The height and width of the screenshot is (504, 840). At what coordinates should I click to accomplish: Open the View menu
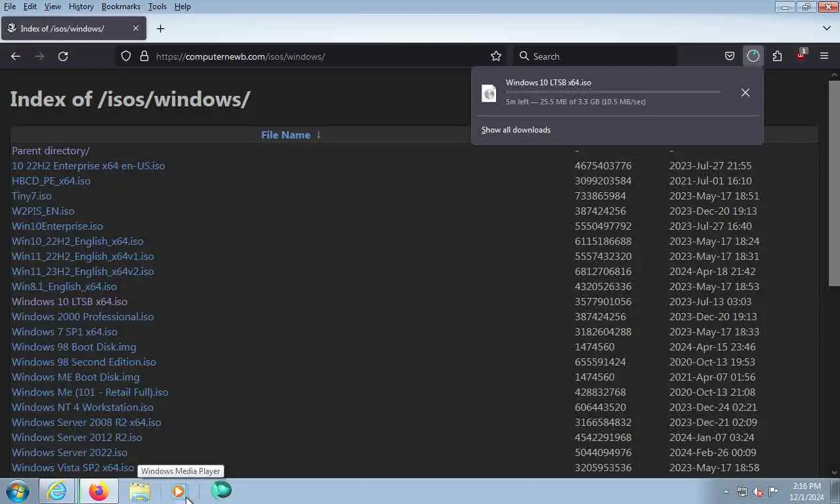52,7
